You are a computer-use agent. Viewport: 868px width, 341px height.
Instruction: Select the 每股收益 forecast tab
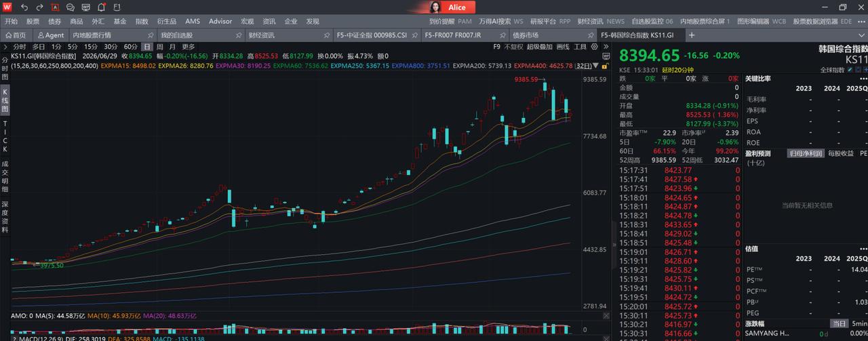click(x=841, y=153)
